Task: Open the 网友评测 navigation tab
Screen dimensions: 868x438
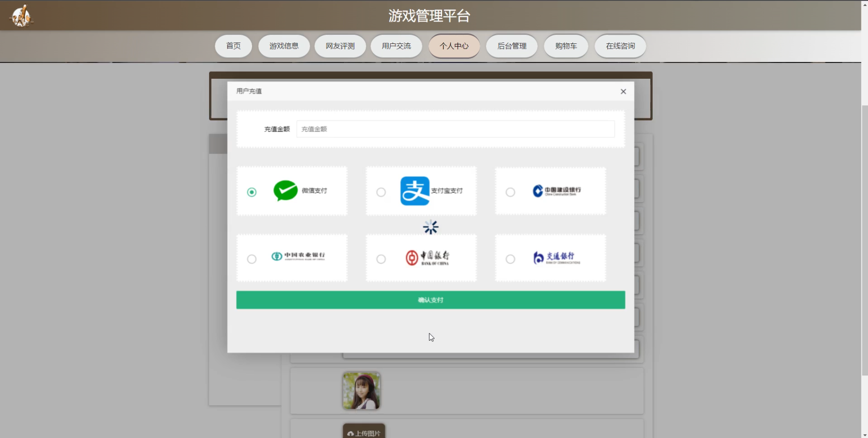Action: (340, 46)
